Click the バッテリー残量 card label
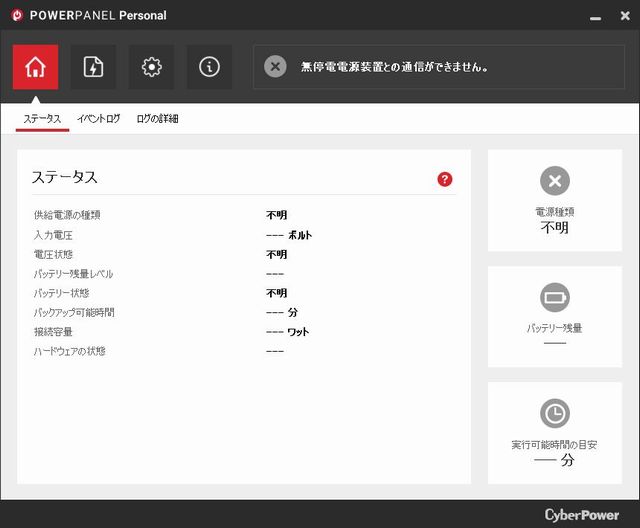 (554, 328)
